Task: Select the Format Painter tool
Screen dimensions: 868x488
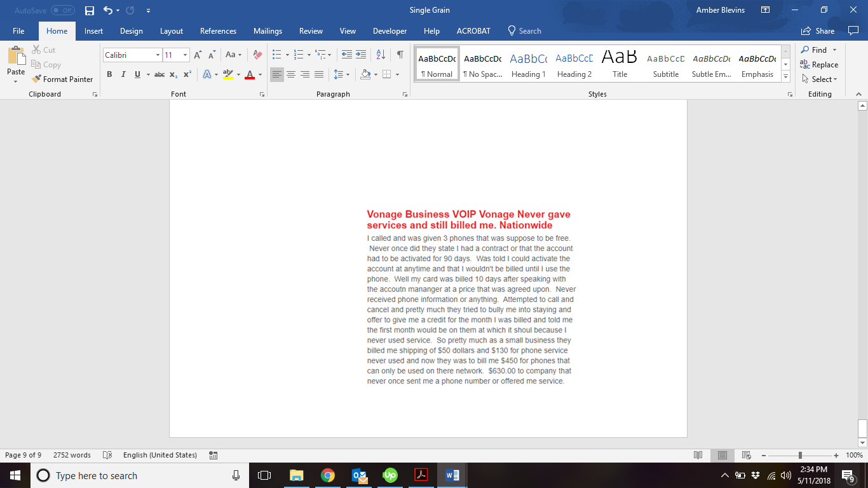Action: point(62,79)
